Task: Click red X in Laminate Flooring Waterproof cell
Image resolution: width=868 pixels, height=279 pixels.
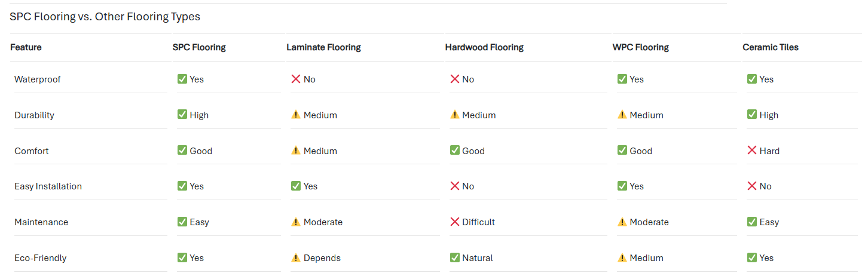Action: pyautogui.click(x=295, y=79)
